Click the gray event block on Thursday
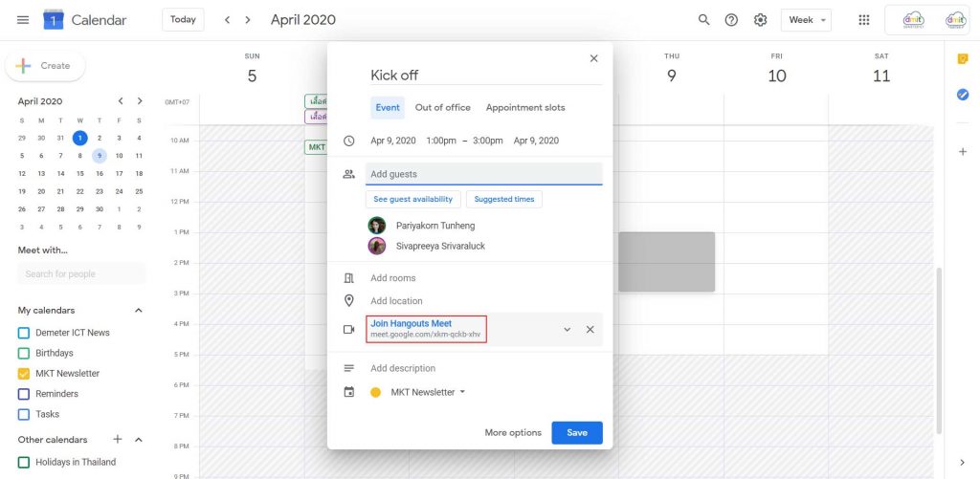 666,262
